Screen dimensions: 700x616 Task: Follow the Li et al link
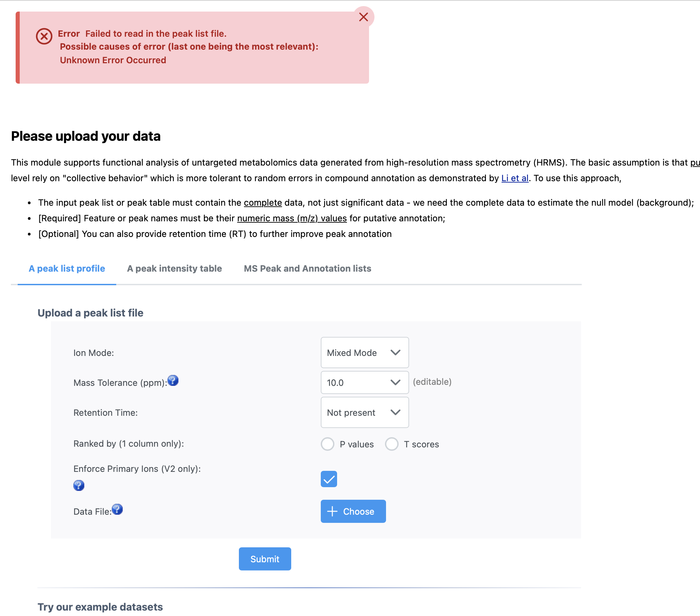(x=514, y=178)
